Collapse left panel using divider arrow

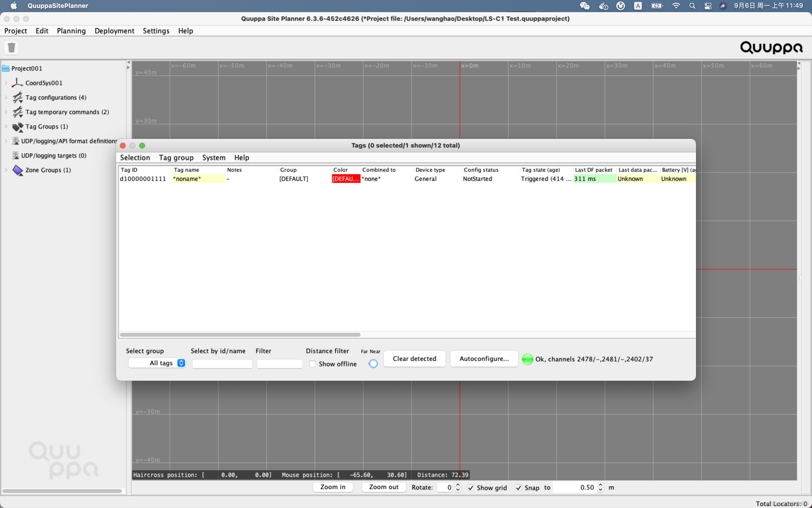pyautogui.click(x=128, y=62)
